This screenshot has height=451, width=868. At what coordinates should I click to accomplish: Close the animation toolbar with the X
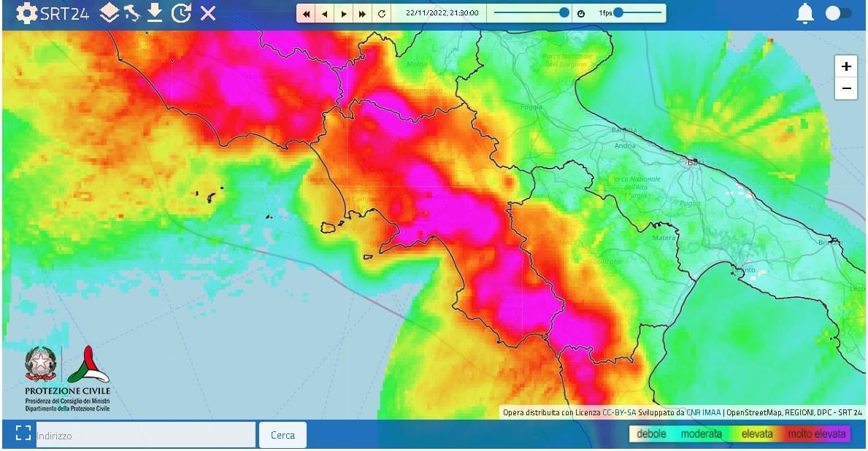[x=207, y=12]
